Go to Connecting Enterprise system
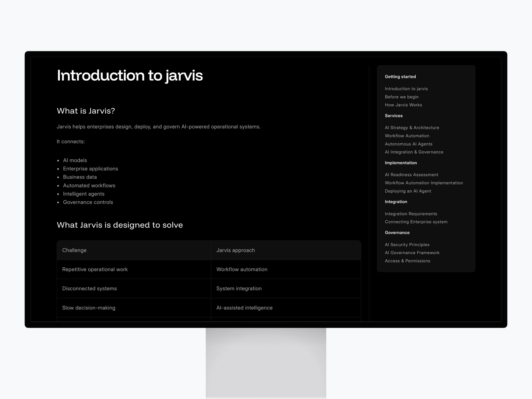Image resolution: width=532 pixels, height=399 pixels. point(416,222)
